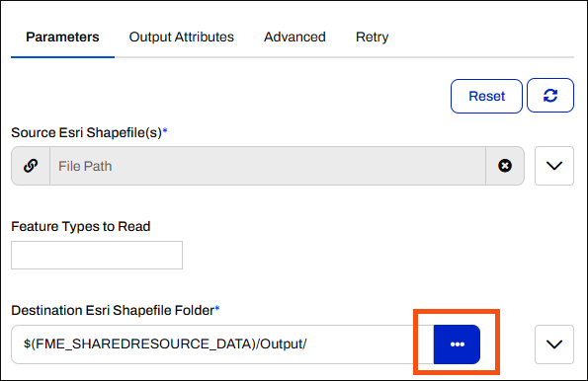588x381 pixels.
Task: Place cursor after Output/ in destination path
Action: [307, 344]
